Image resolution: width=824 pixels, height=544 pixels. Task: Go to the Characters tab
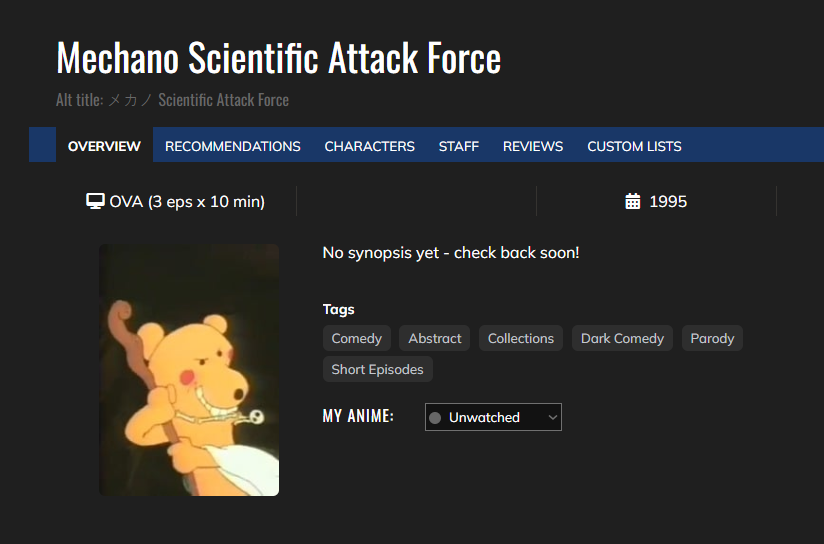point(369,146)
